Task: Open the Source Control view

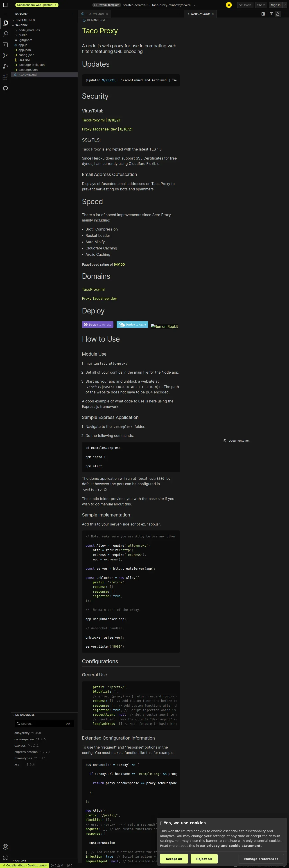Action: pos(5,56)
